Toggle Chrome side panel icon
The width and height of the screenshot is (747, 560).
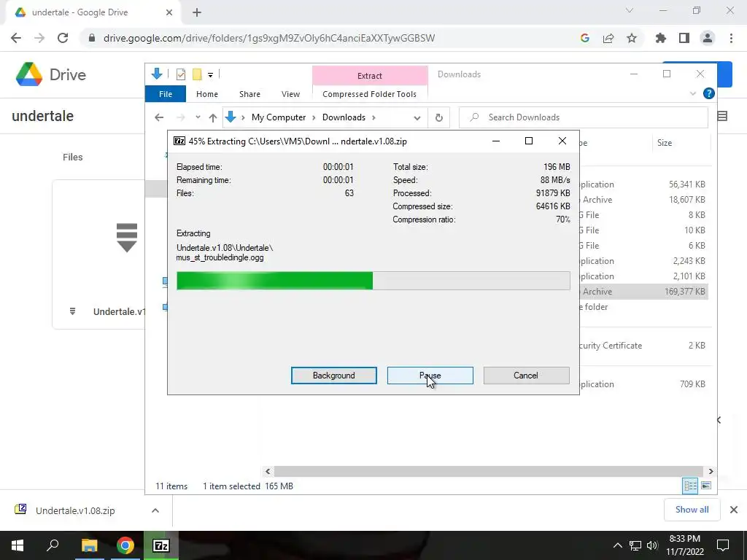pos(684,38)
